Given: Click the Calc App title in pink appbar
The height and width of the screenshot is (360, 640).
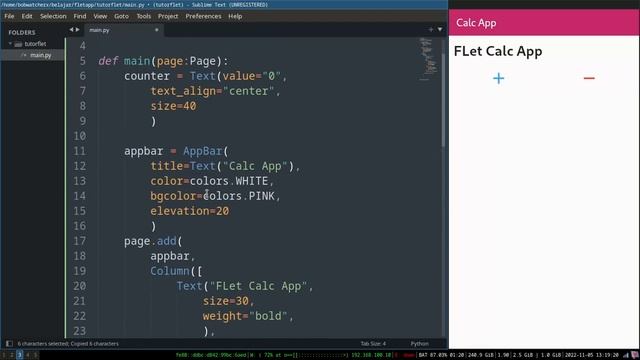Looking at the screenshot, I should 476,23.
